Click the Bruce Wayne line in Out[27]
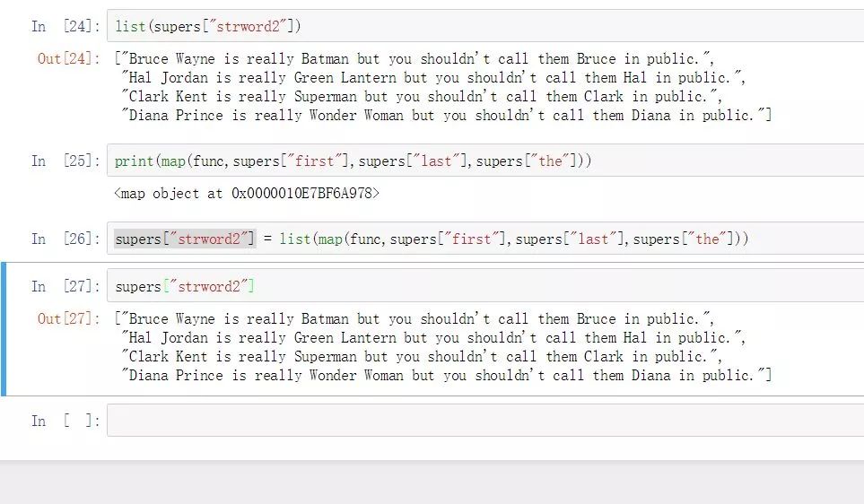Image resolution: width=864 pixels, height=504 pixels. pyautogui.click(x=415, y=318)
